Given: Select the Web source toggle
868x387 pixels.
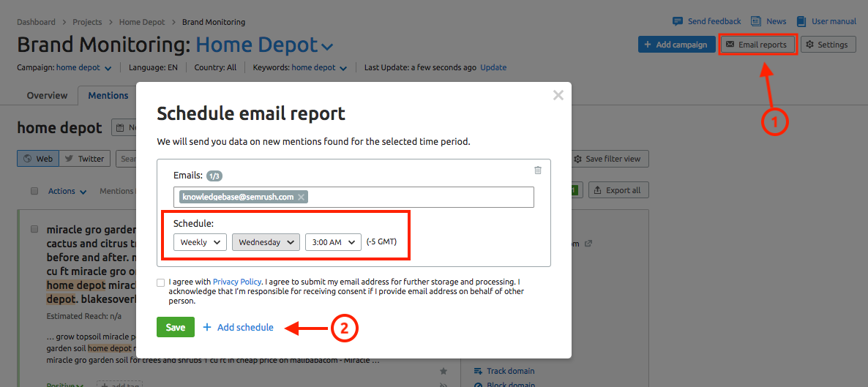Looking at the screenshot, I should [38, 158].
